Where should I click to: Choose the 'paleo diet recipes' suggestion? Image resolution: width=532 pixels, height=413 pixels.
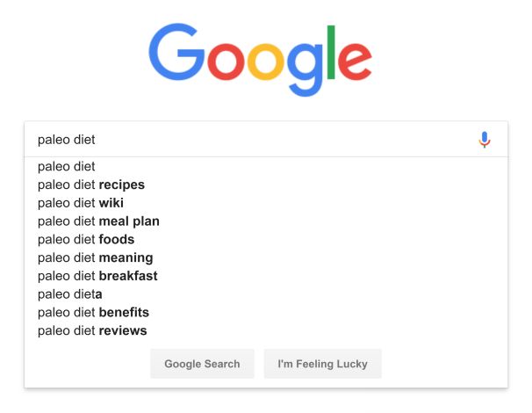(91, 185)
